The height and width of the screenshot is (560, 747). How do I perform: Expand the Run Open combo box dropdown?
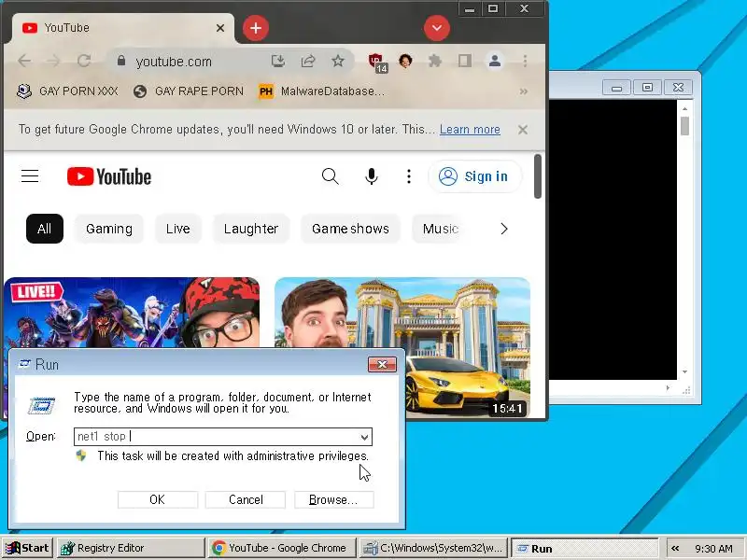click(364, 437)
